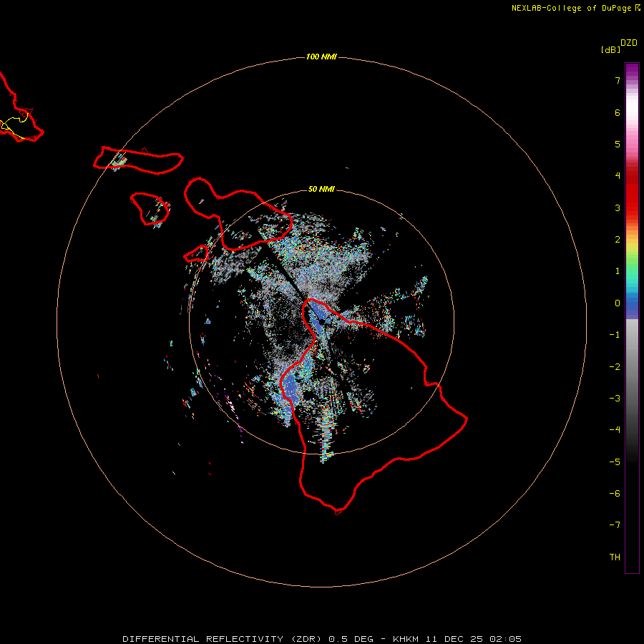The image size is (644, 644).
Task: Click the NEXLAB-College of DuPage text
Action: [x=575, y=8]
